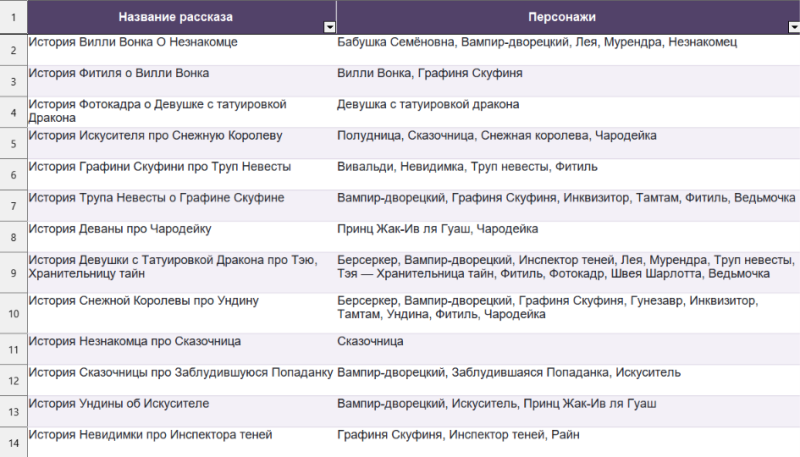
Task: Open filter dropdown for Название рассказа column
Action: point(330,28)
